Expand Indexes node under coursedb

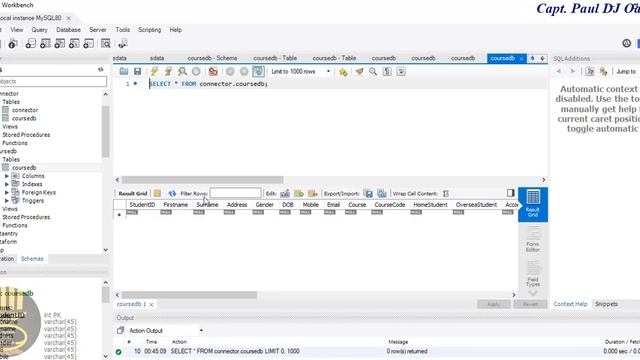pos(7,184)
